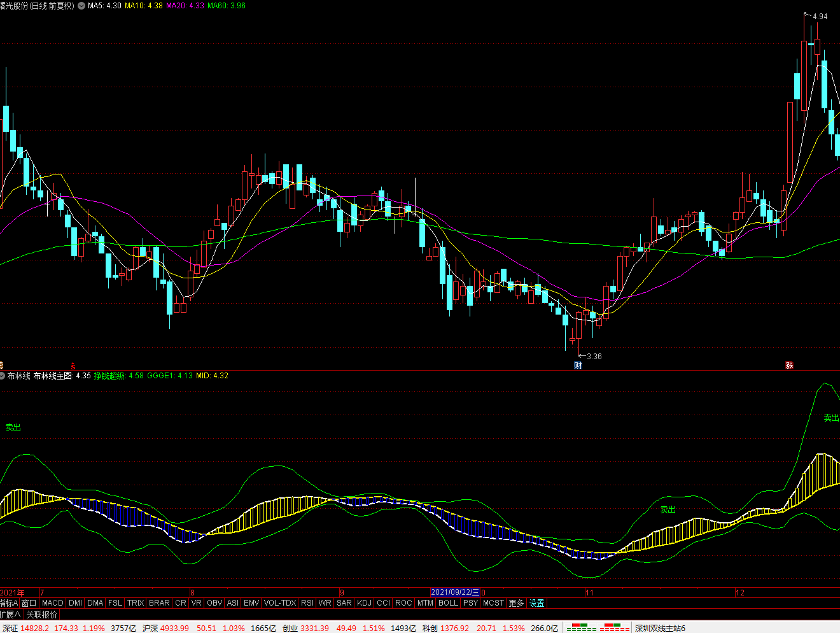Show the BOLL indicator
This screenshot has height=633, width=840.
point(448,603)
